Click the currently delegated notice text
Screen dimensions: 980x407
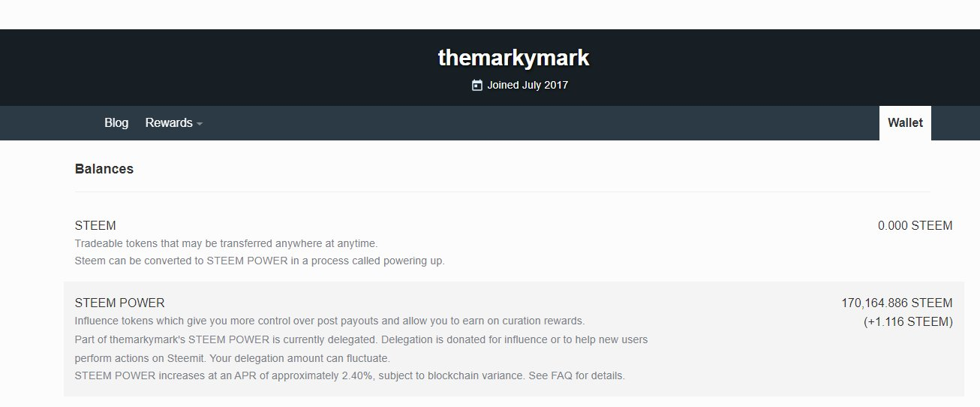click(x=360, y=339)
